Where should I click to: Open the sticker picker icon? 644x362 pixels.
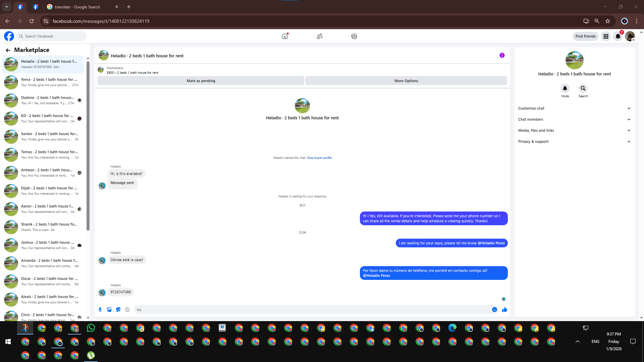point(118,310)
